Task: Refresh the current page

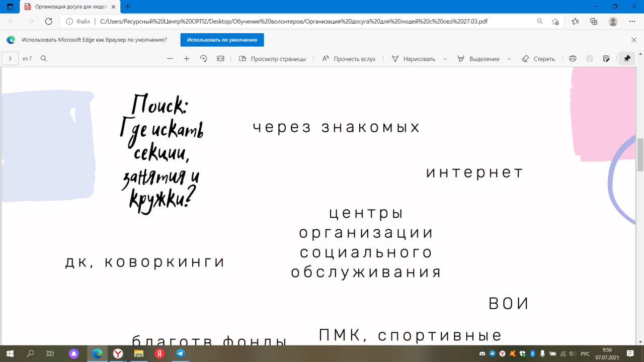Action: pyautogui.click(x=49, y=21)
